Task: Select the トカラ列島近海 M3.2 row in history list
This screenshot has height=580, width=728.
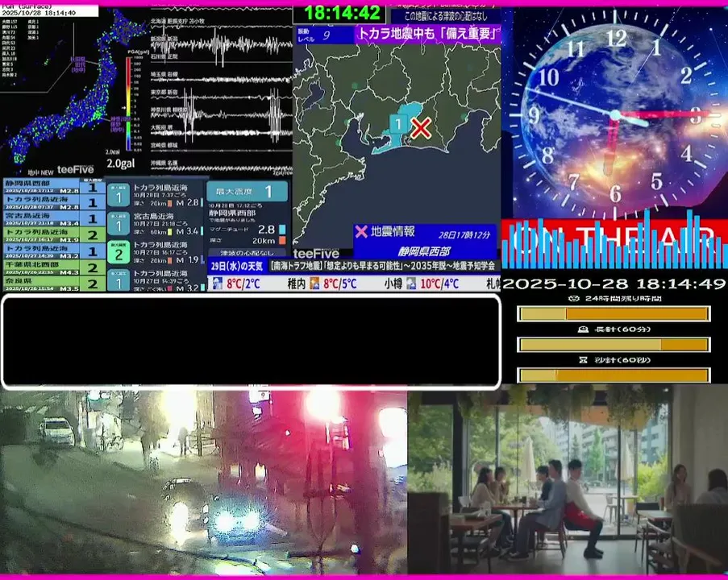Action: coord(54,251)
